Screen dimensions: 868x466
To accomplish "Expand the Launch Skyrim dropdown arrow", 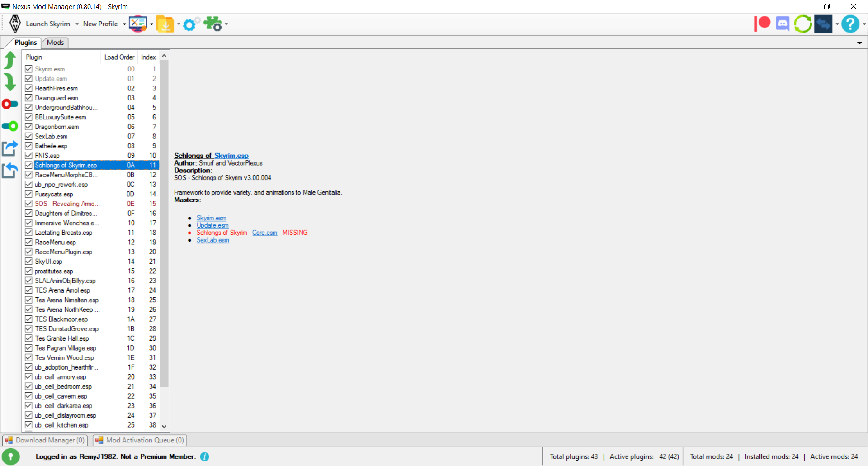I will coord(77,24).
